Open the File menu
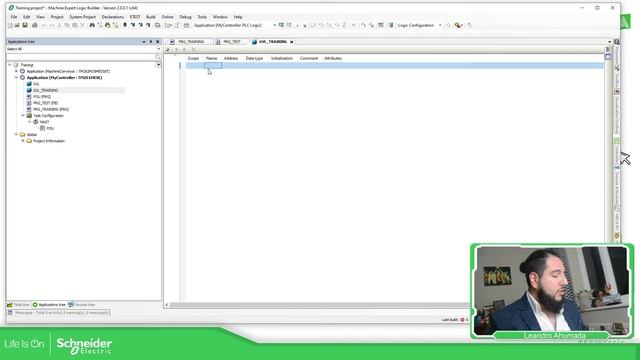The width and height of the screenshot is (640, 360). pos(14,17)
